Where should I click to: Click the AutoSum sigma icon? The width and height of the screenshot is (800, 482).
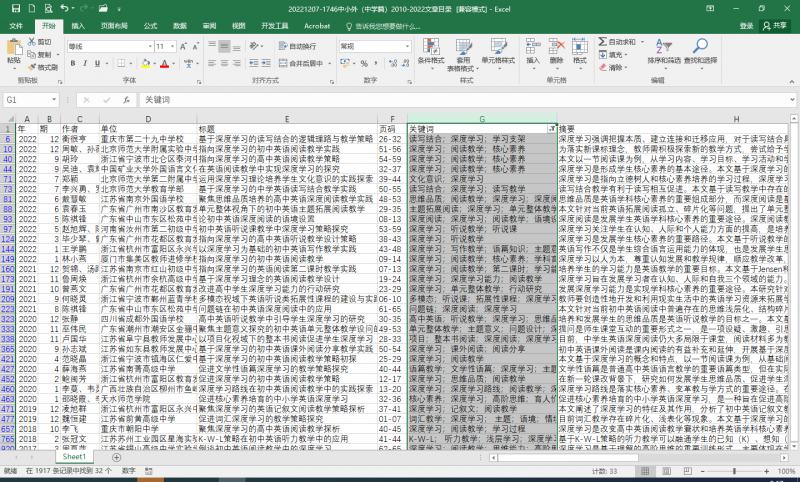(603, 42)
